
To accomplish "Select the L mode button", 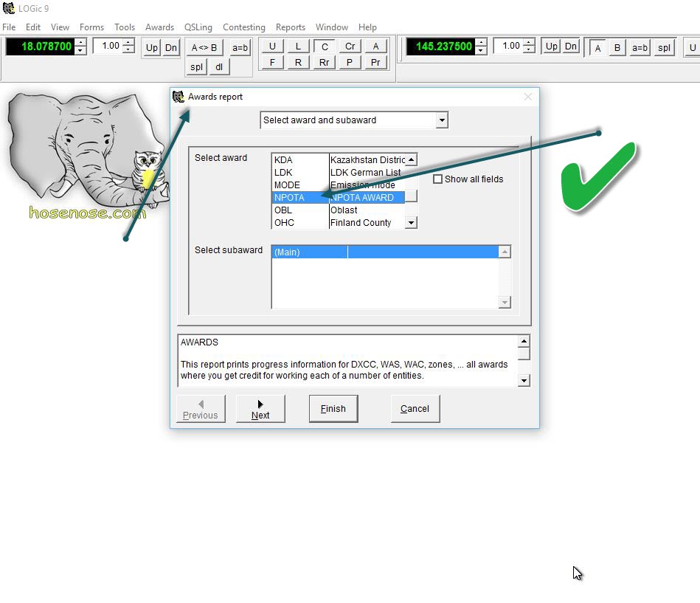I will pyautogui.click(x=298, y=46).
